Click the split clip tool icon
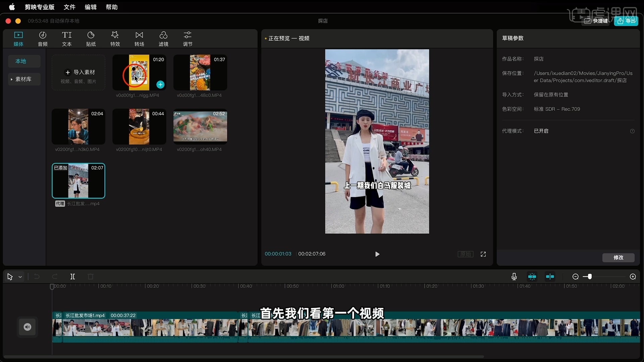This screenshot has height=362, width=644. 72,277
